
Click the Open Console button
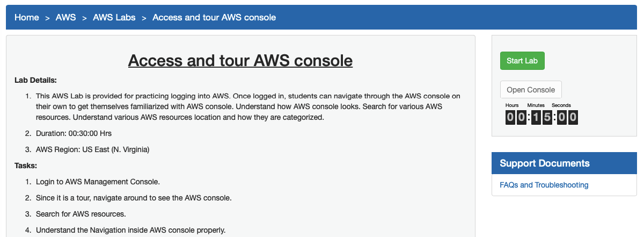pyautogui.click(x=530, y=90)
